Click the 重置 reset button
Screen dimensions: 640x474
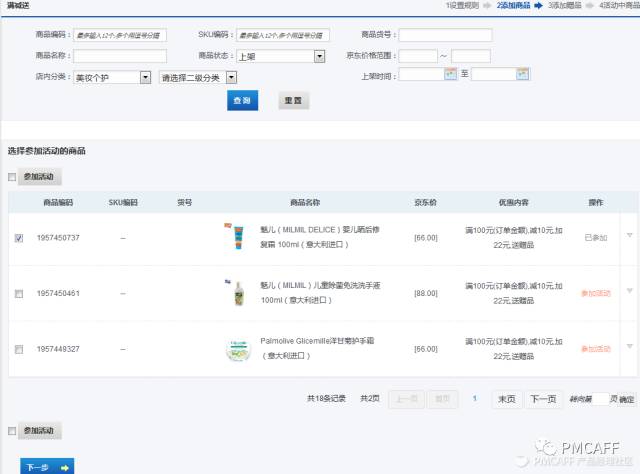(x=293, y=100)
